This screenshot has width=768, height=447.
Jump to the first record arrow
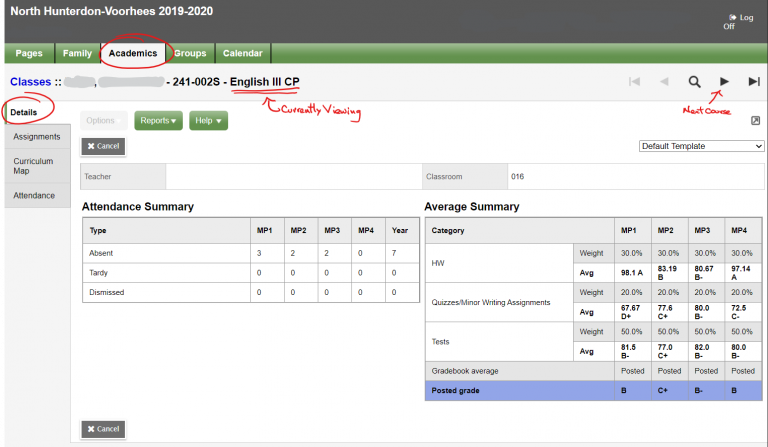coord(633,81)
